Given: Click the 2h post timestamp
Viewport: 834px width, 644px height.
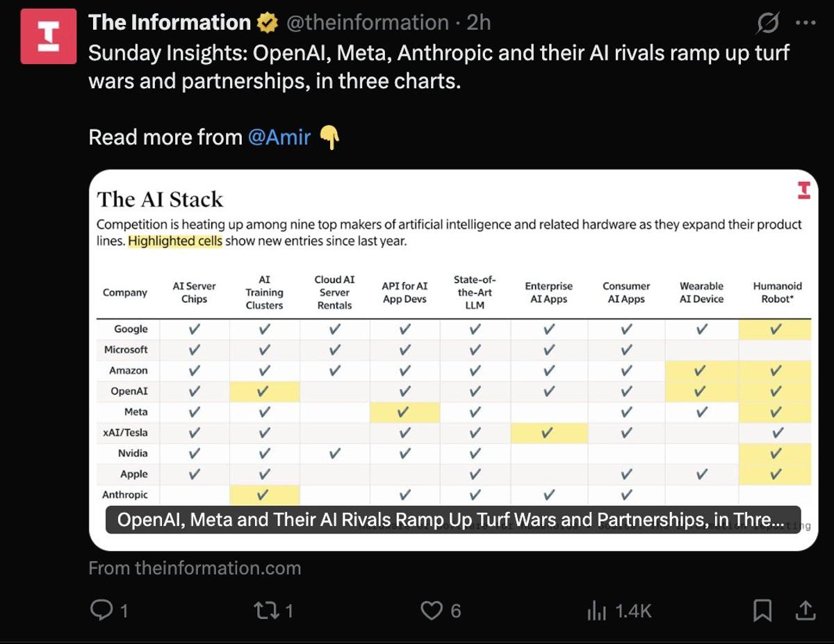Looking at the screenshot, I should tap(479, 23).
